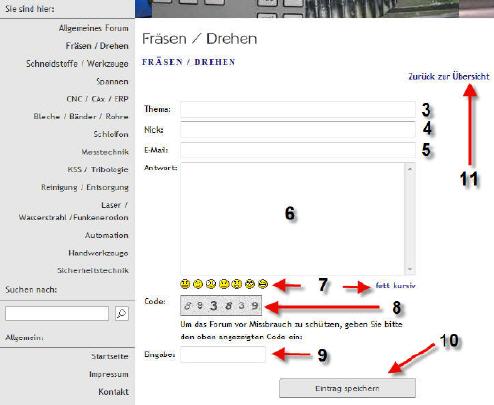Apply fett bold formatting link
The image size is (494, 405).
click(382, 285)
